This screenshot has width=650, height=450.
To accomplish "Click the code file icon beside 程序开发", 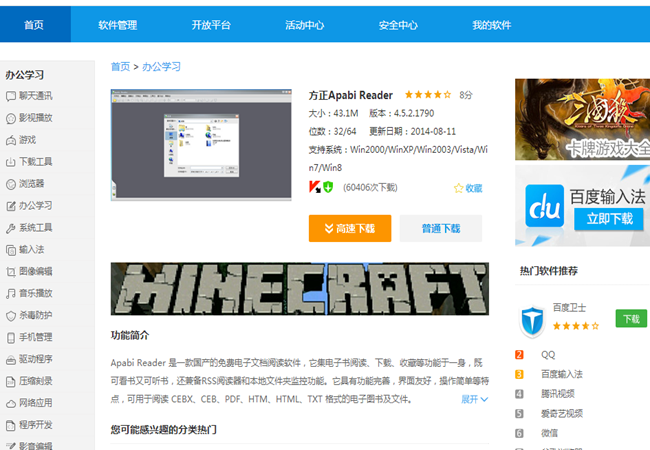I will 11,425.
